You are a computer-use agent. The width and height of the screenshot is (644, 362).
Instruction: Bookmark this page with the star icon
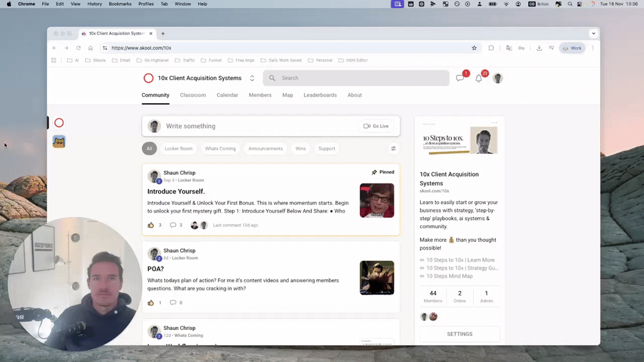click(x=474, y=48)
